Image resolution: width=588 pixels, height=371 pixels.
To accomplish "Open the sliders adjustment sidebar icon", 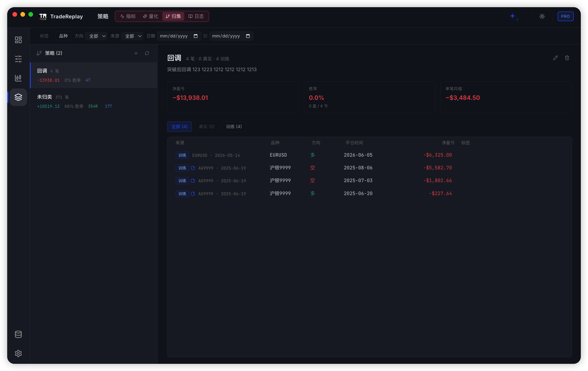I will (18, 59).
